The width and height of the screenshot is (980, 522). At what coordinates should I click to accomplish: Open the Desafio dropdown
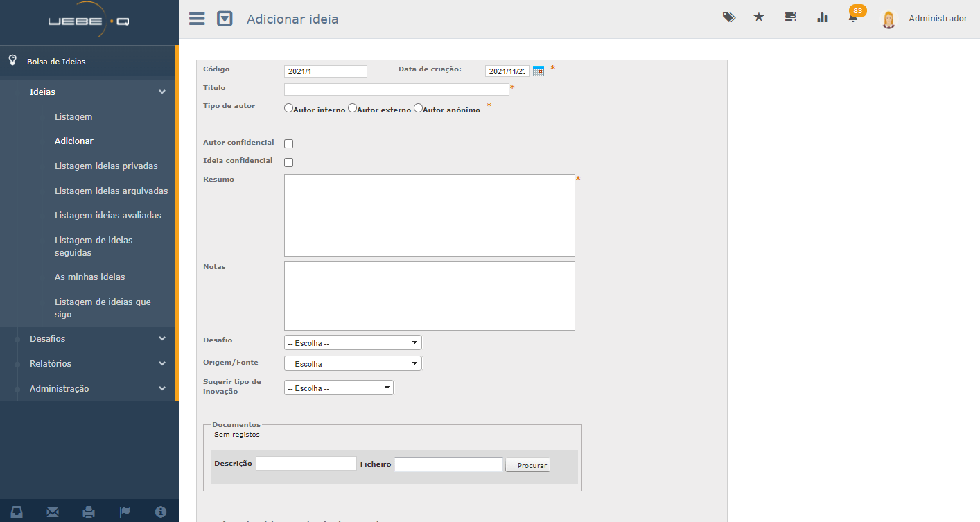tap(352, 342)
